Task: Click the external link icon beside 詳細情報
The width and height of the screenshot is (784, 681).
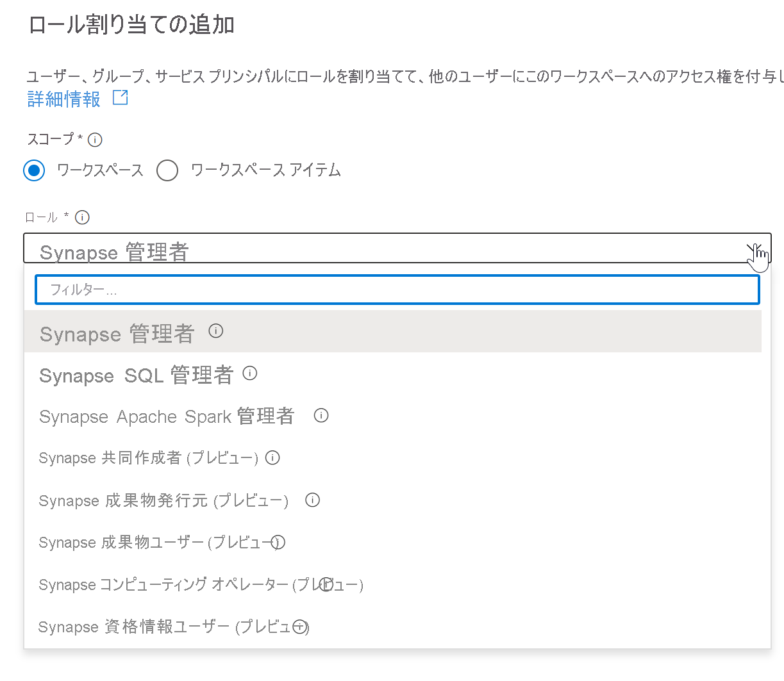Action: (121, 97)
